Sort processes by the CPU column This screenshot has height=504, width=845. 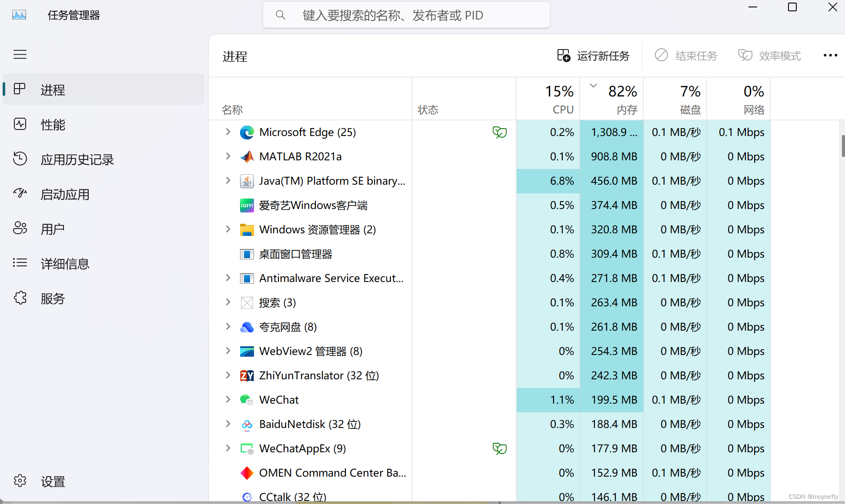tap(548, 99)
